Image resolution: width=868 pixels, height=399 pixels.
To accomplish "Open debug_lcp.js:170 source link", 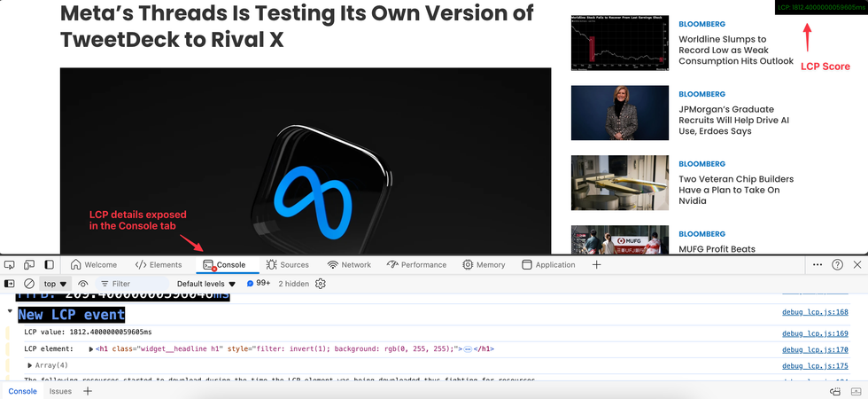I will click(x=815, y=349).
